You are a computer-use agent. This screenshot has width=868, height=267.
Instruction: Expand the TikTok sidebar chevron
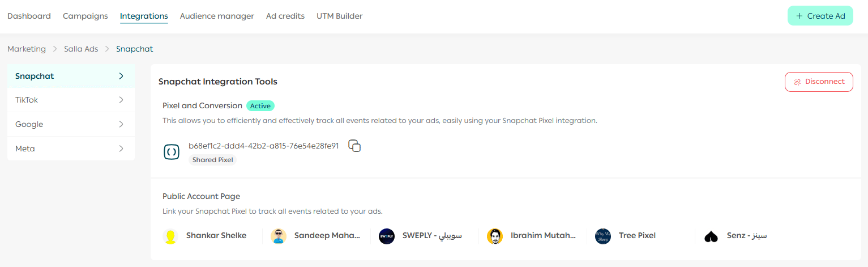tap(121, 100)
